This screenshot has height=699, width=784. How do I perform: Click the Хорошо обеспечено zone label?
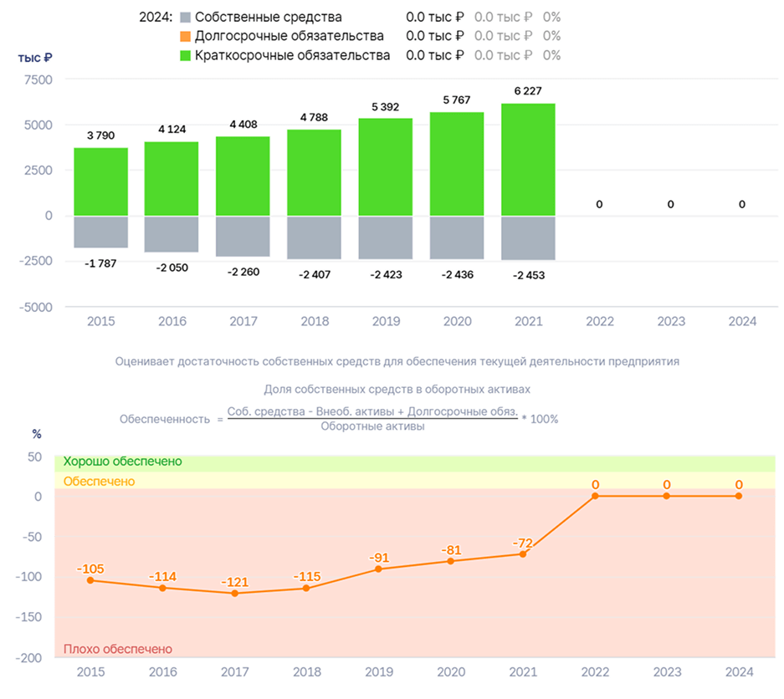[x=122, y=462]
